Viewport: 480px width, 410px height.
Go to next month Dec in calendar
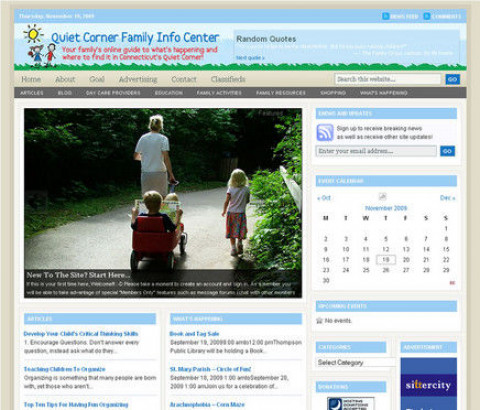coord(447,198)
